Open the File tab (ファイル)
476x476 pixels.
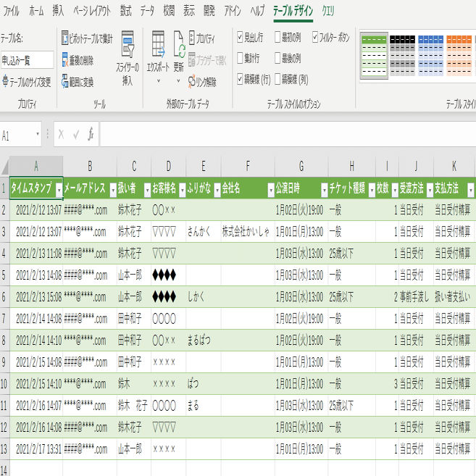click(11, 12)
